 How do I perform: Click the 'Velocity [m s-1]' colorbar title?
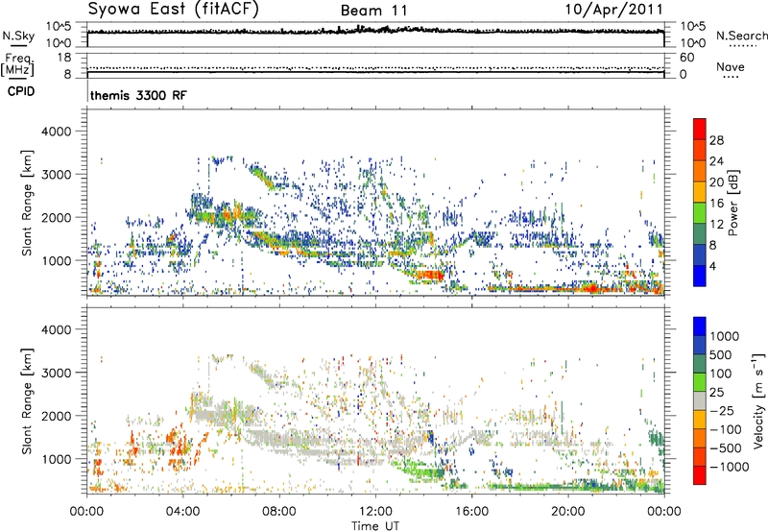(x=758, y=400)
